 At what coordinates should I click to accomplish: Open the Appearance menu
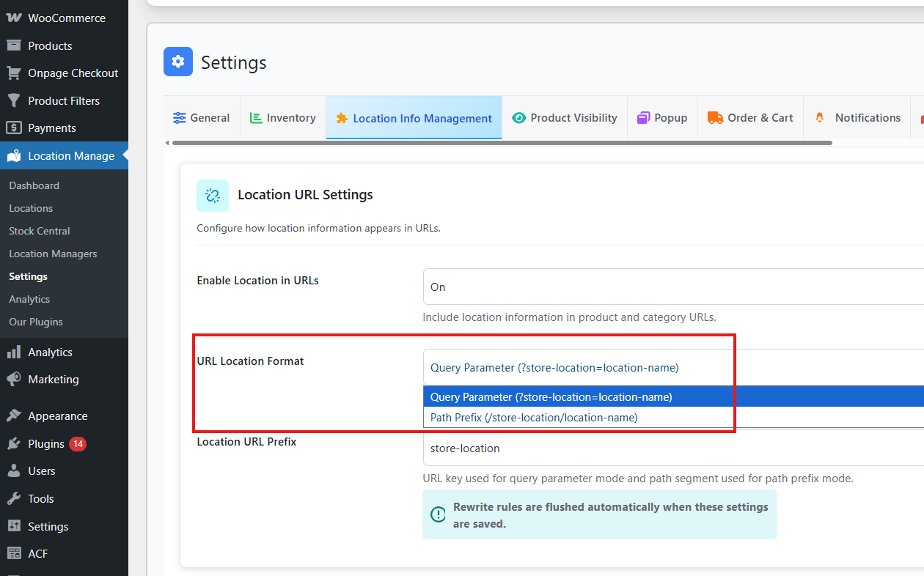(64, 416)
